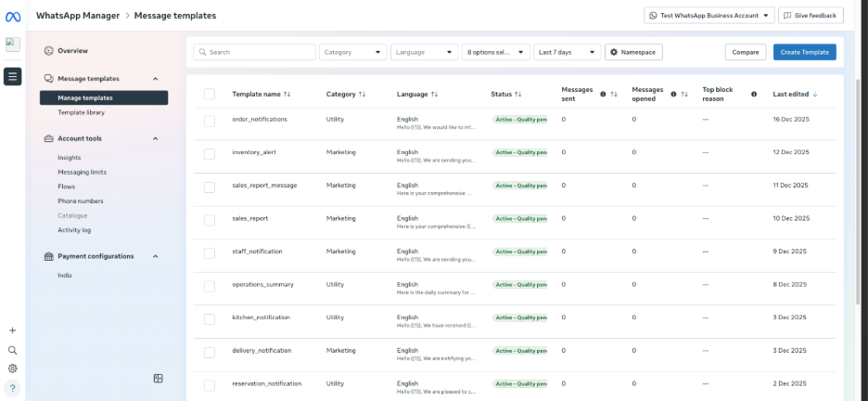This screenshot has height=401, width=868.
Task: Open the 8 options selected dropdown
Action: click(496, 52)
